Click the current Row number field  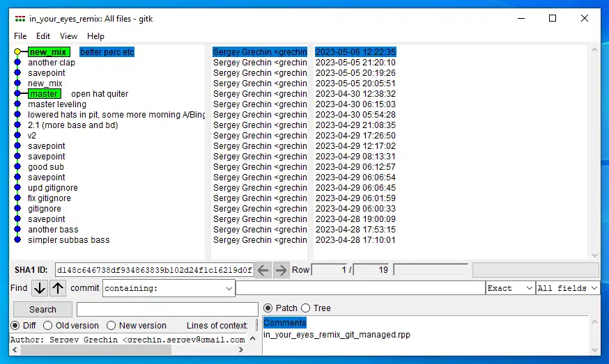click(330, 270)
